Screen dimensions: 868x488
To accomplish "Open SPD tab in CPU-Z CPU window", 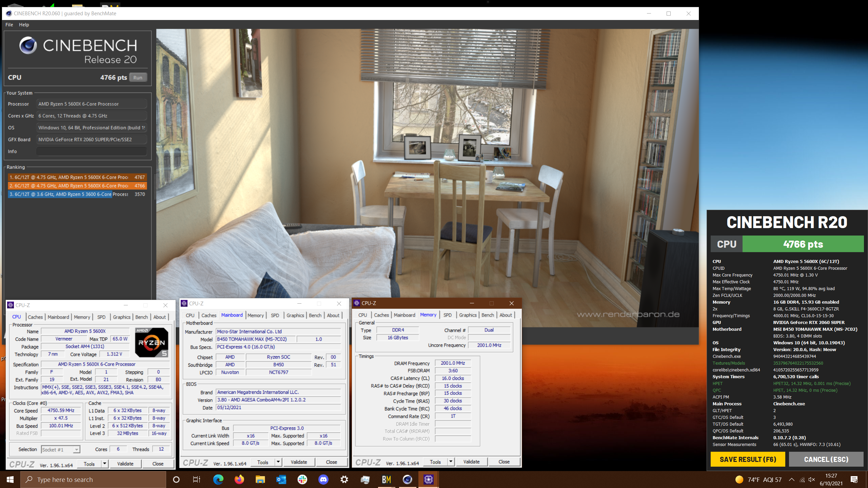I will [x=101, y=317].
